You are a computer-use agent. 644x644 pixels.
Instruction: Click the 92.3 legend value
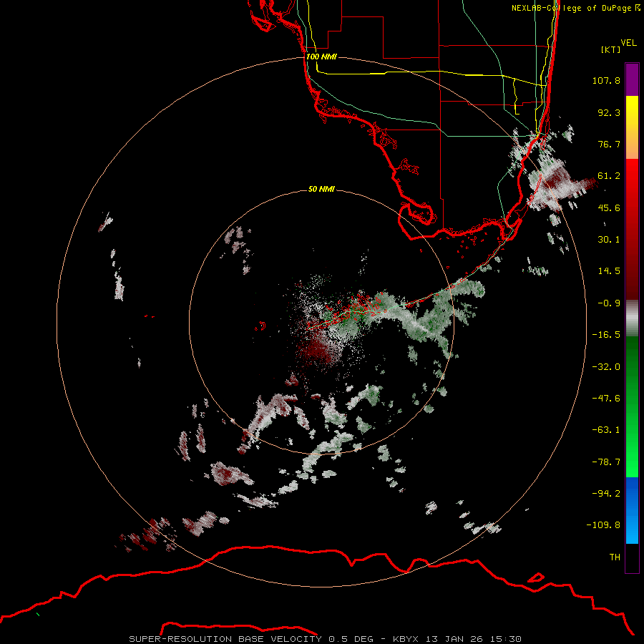(609, 112)
